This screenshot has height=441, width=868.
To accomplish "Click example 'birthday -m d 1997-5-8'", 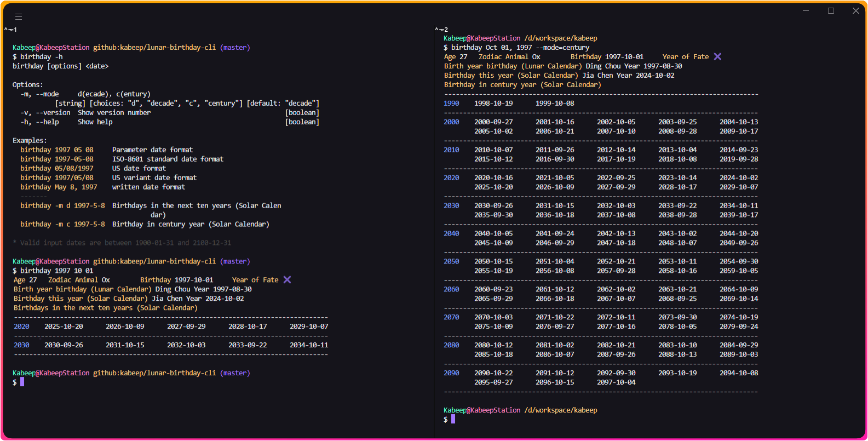I will 62,206.
